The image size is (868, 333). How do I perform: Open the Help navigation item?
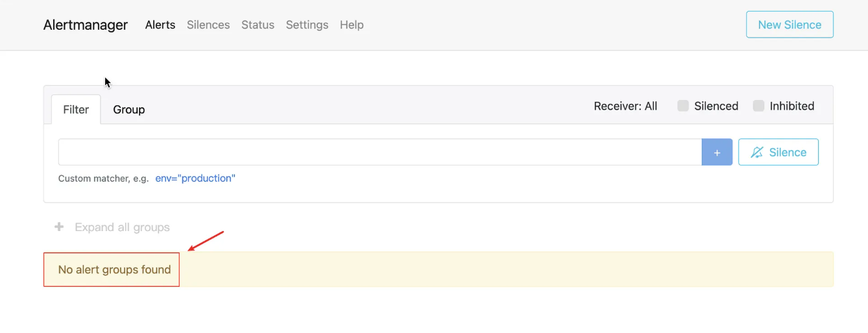click(352, 25)
